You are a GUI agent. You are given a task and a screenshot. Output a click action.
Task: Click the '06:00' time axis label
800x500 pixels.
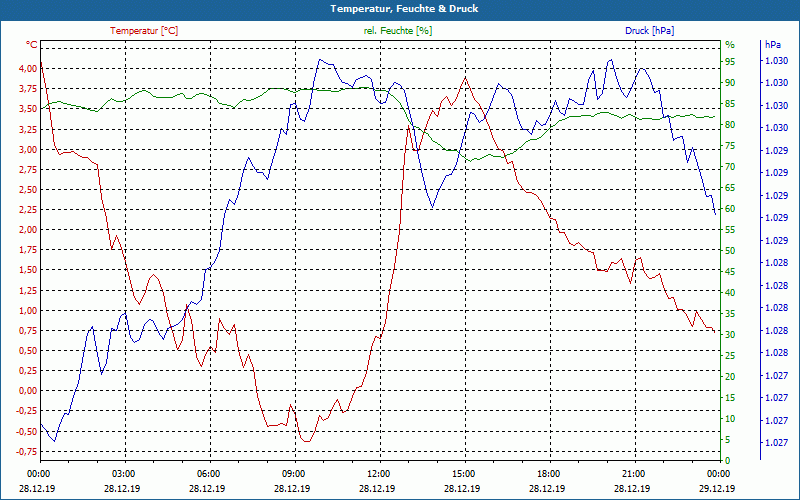[x=207, y=473]
